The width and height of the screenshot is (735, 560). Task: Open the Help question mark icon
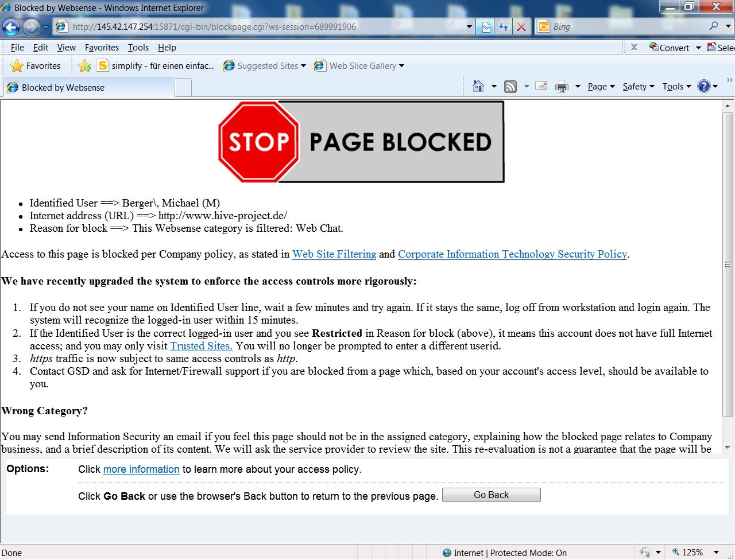[x=703, y=87]
